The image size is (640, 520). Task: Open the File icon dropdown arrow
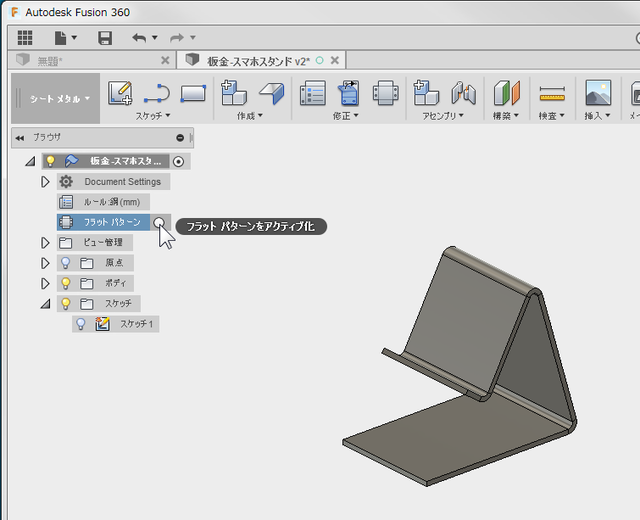click(74, 38)
